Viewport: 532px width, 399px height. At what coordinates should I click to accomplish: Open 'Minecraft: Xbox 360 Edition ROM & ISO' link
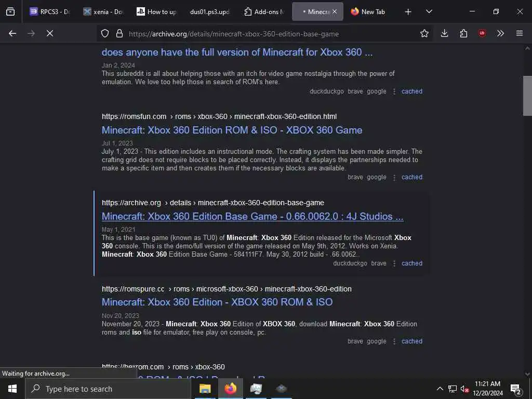click(232, 130)
